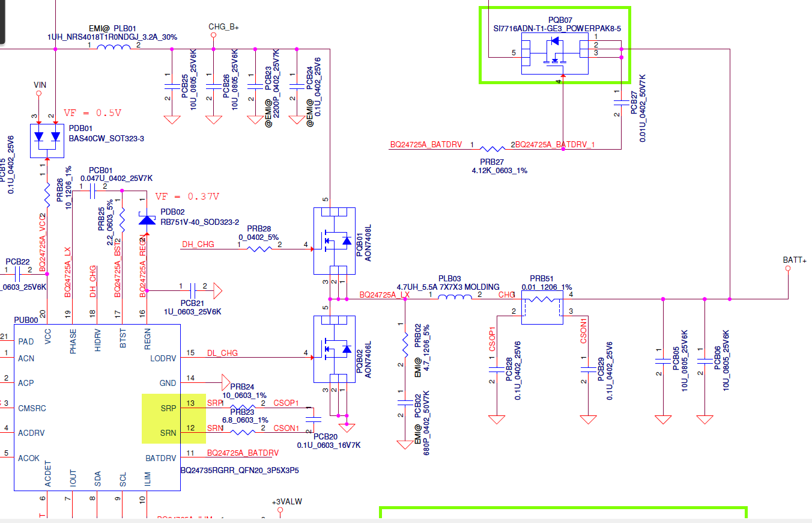Screen dimensions: 812x523
Task: Click the PRB26 resistor zigzag symbol
Action: [x=47, y=195]
